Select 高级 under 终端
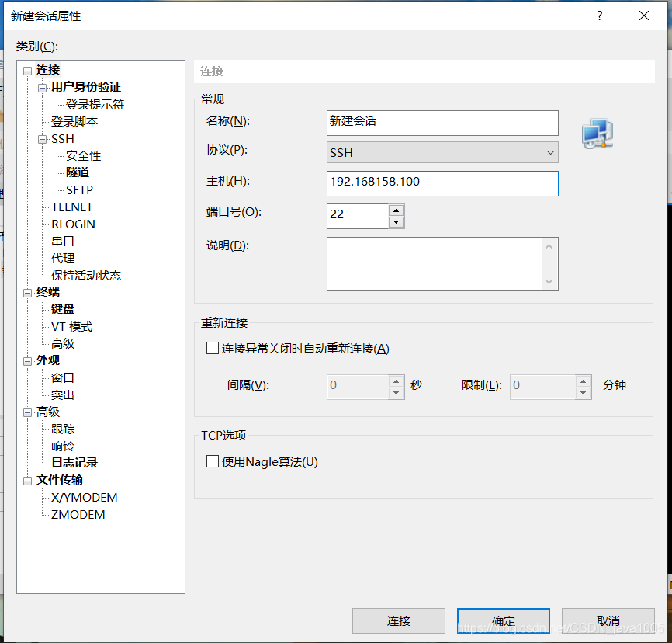 (x=63, y=343)
